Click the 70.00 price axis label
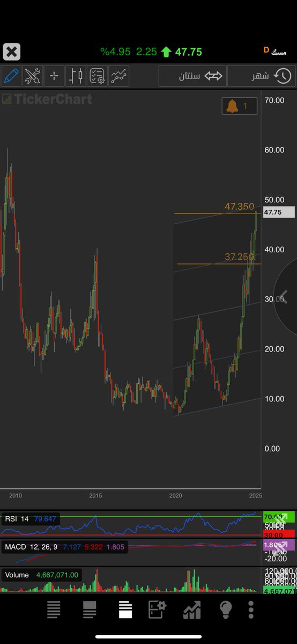Viewport: 297px width, 644px height. 274,100
